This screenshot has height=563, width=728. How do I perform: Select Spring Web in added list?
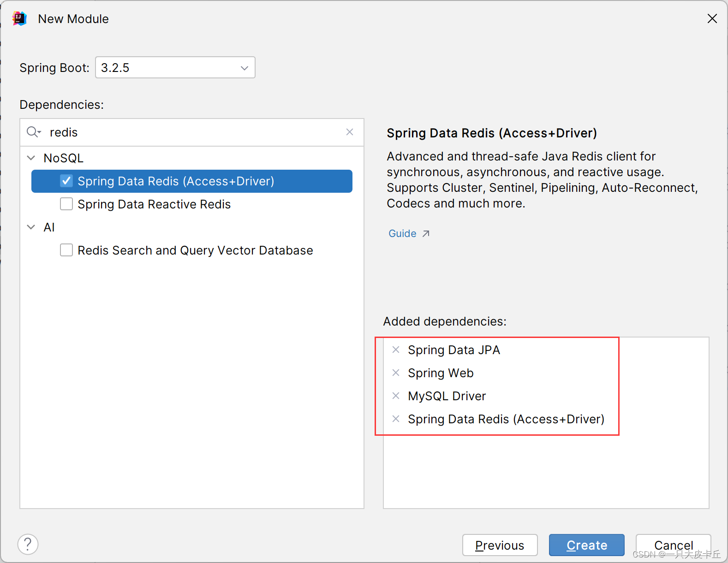(441, 373)
